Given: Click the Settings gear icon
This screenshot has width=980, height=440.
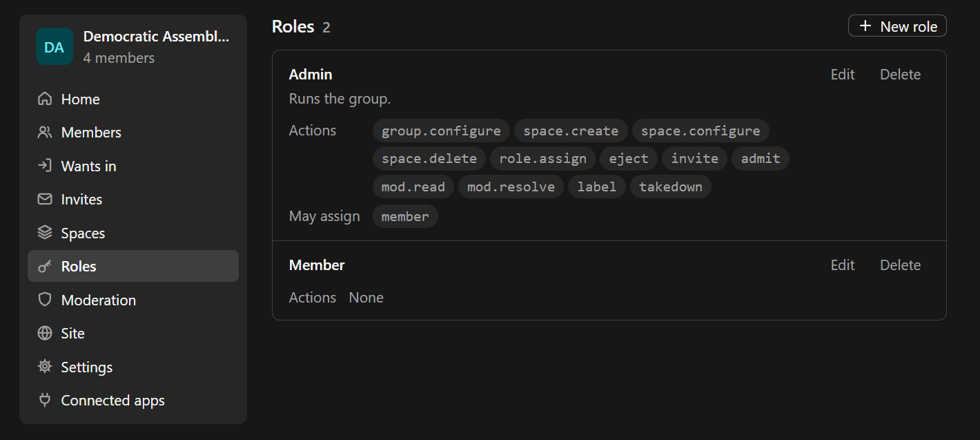Looking at the screenshot, I should (x=45, y=367).
